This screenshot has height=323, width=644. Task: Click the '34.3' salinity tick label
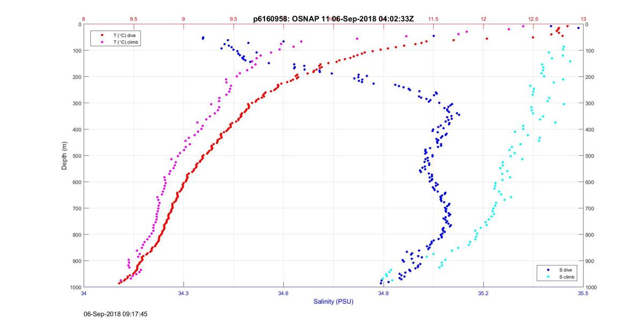[184, 293]
